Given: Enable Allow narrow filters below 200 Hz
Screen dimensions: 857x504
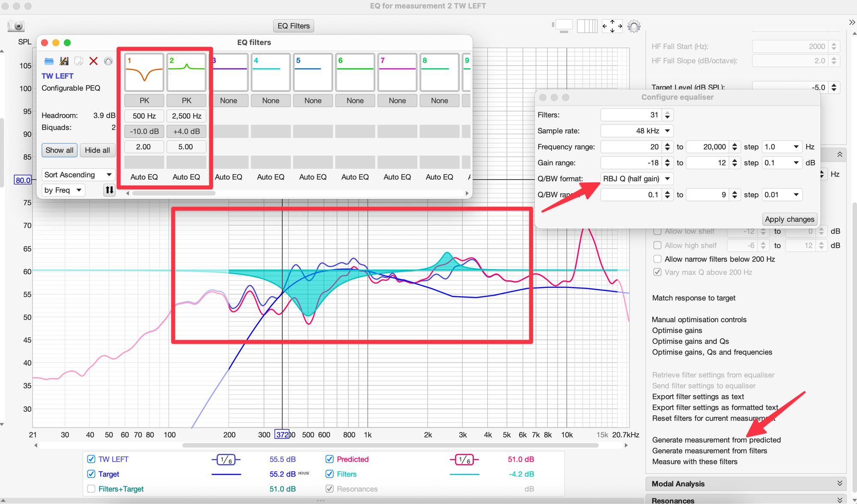Looking at the screenshot, I should [657, 259].
